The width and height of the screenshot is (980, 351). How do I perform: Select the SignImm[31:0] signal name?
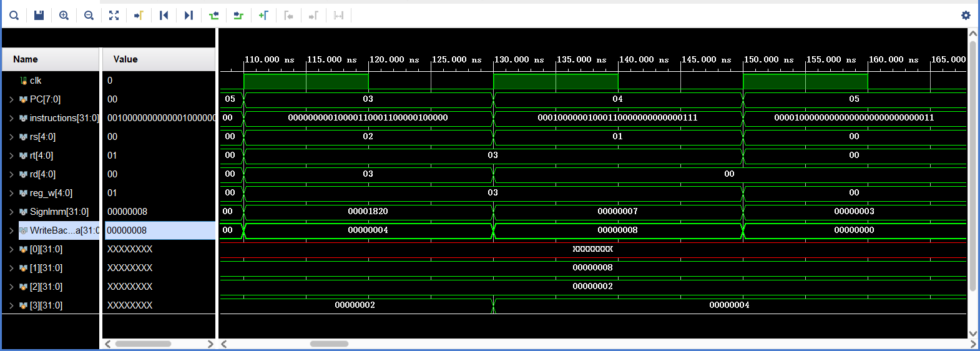point(59,212)
